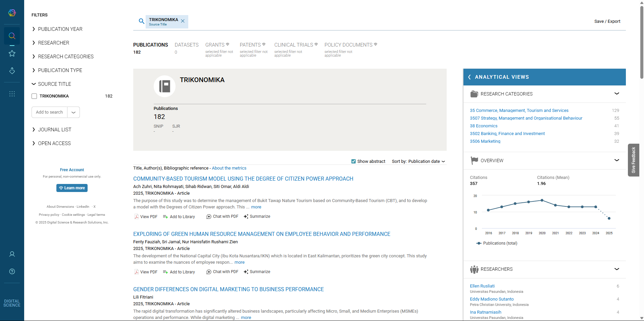Click Add to Library icon for Community-Based Tourism
The height and width of the screenshot is (321, 644).
(165, 217)
